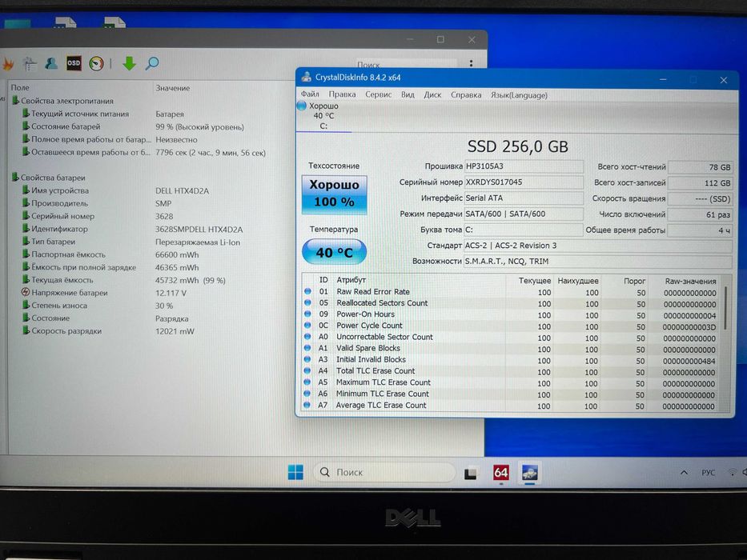Click the status circle of Valid Spare Blocks
Image resolution: width=747 pixels, height=560 pixels.
tap(307, 348)
